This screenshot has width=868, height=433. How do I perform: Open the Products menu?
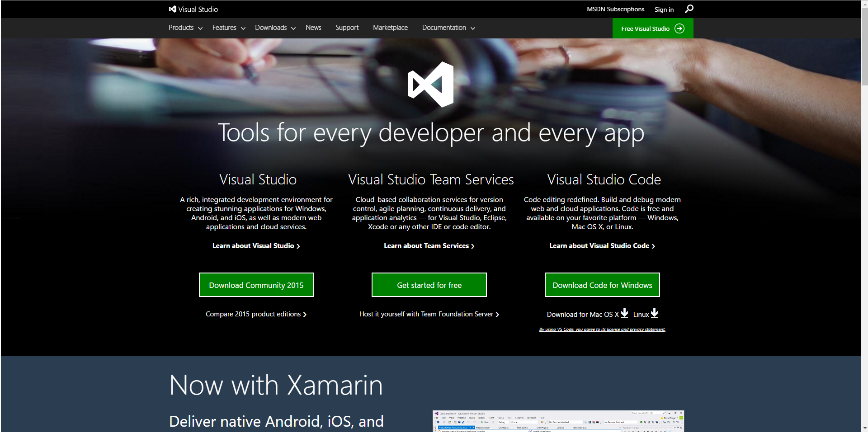point(181,28)
